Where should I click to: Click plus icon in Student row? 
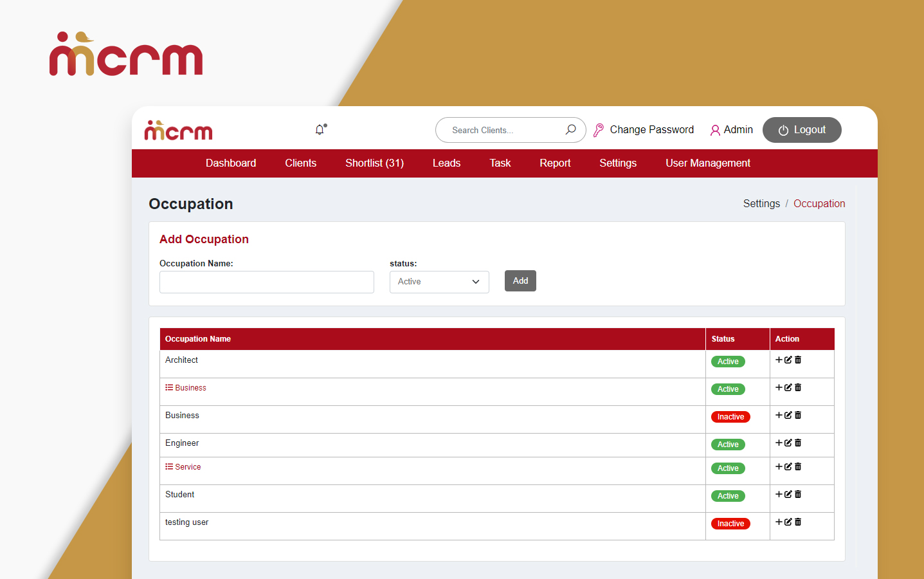(779, 494)
